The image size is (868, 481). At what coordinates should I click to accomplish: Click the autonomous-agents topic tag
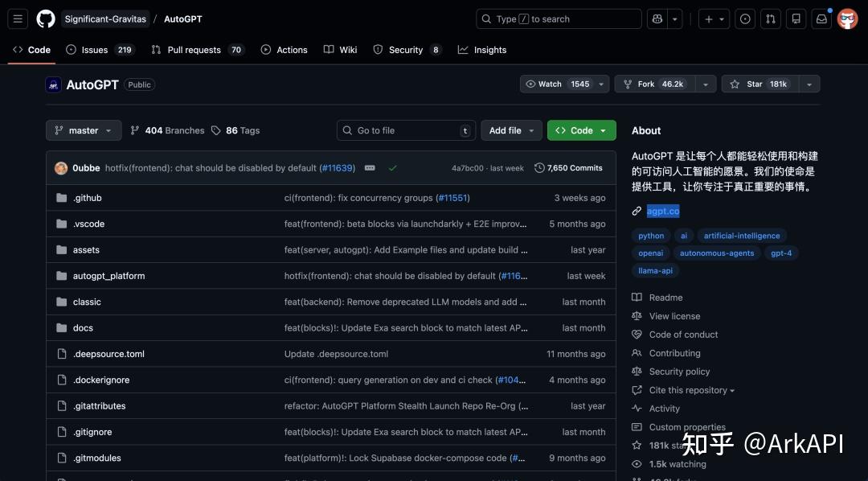[x=717, y=253]
